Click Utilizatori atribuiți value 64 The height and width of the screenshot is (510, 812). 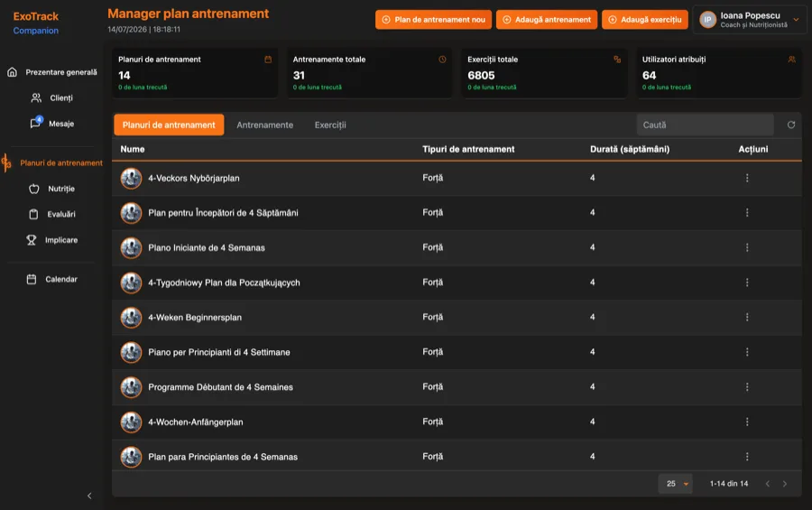pos(649,76)
